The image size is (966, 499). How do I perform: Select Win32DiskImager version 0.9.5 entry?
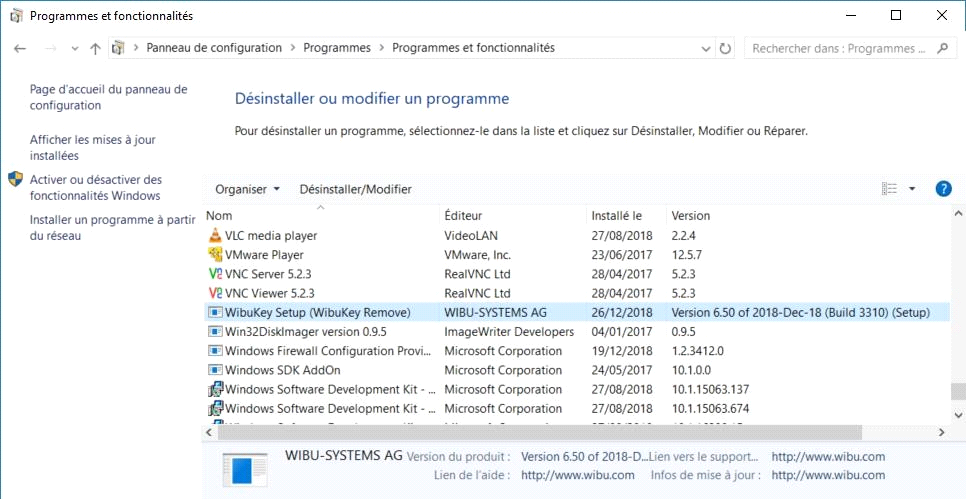pyautogui.click(x=577, y=331)
